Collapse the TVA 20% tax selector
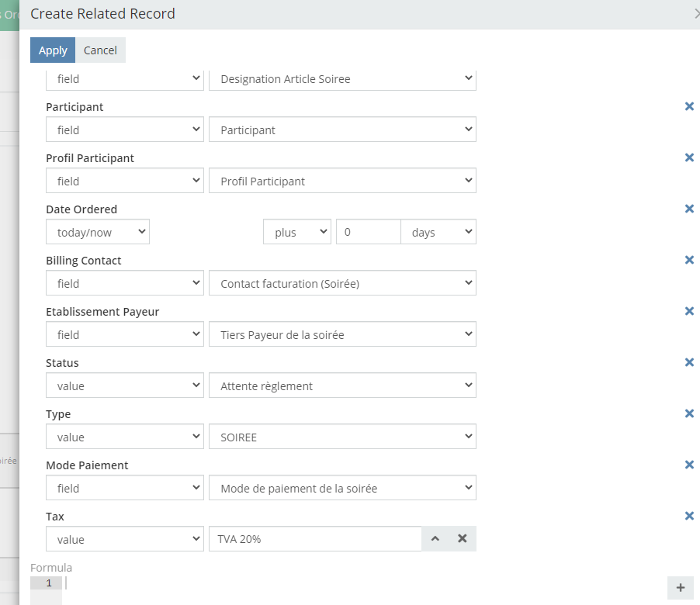This screenshot has height=605, width=700. coord(435,539)
